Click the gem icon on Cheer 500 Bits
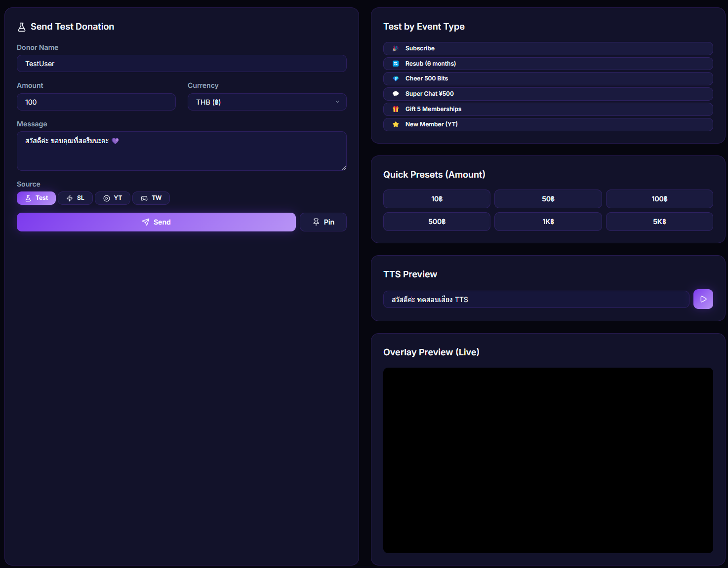 pyautogui.click(x=396, y=79)
